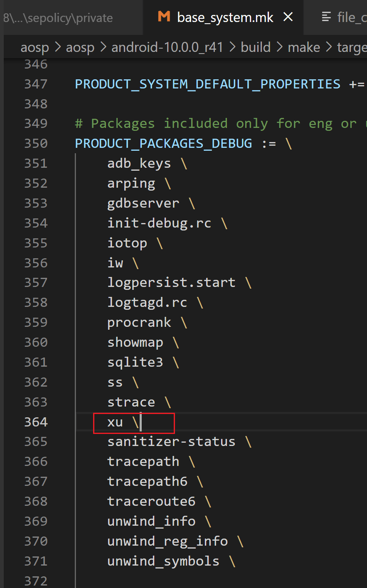This screenshot has height=588, width=367.
Task: Click PRODUCT_PACKAGES_DEBUG variable
Action: pyautogui.click(x=163, y=143)
